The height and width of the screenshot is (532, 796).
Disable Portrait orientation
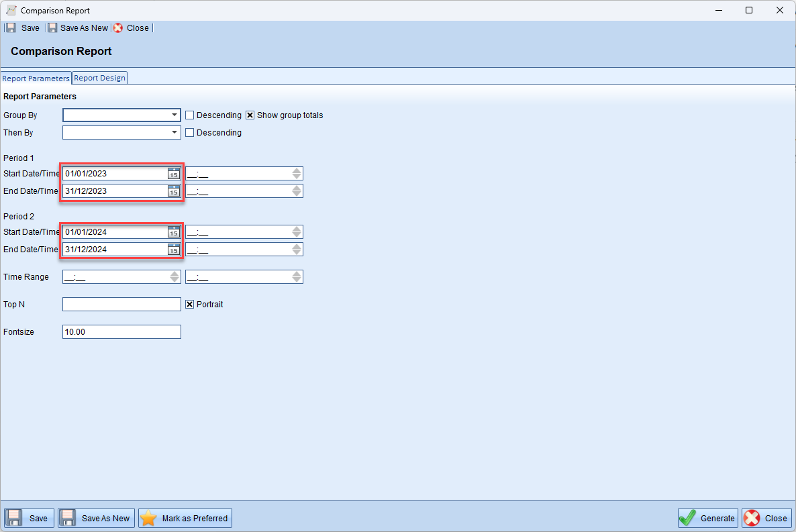point(189,304)
